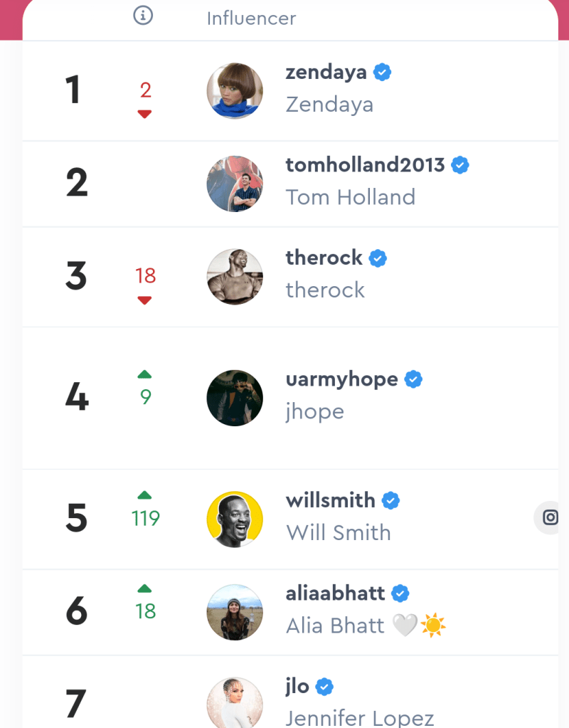Click therock's verified badge icon

coord(378,258)
